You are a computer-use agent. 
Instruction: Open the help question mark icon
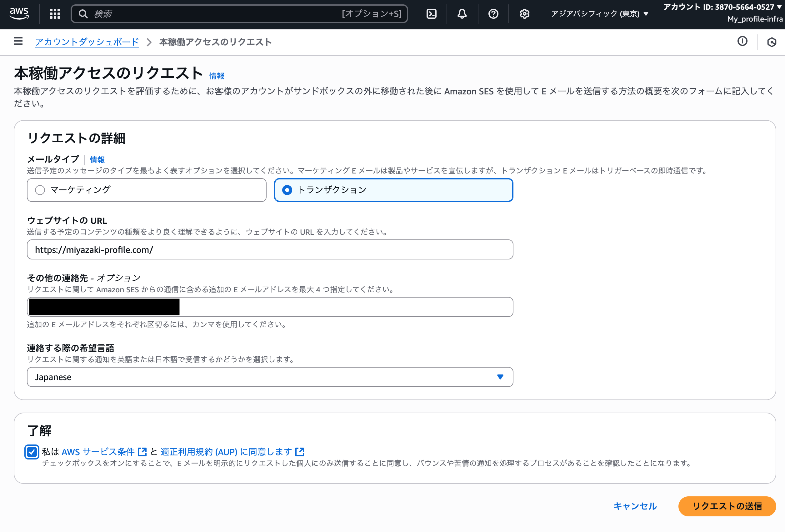493,13
